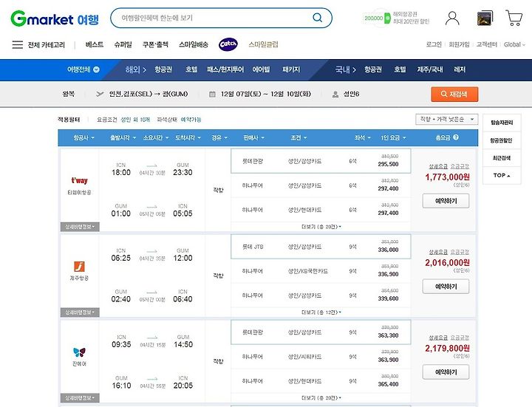
Task: Click the Jin Air butterfly logo
Action: tap(79, 352)
